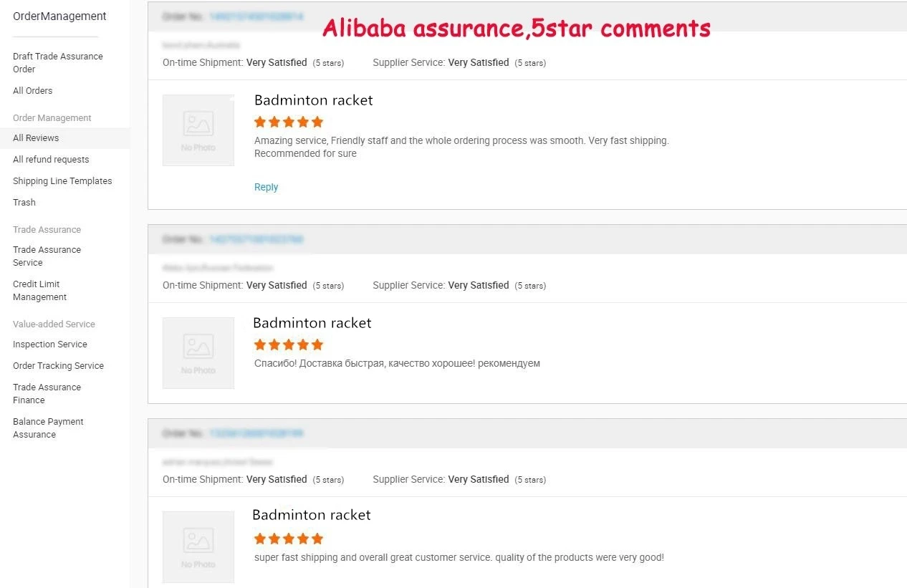Open Draft Trade Assurance Order in sidebar
907x588 pixels.
(57, 62)
